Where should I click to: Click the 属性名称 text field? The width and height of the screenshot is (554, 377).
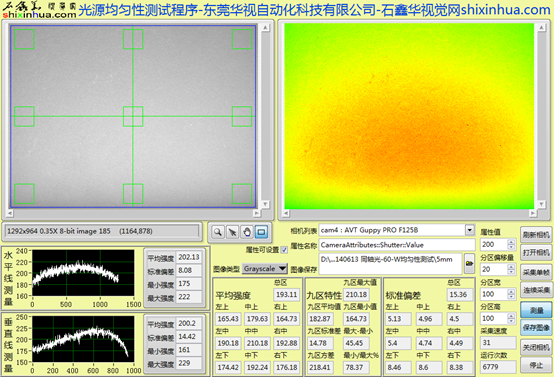click(397, 245)
